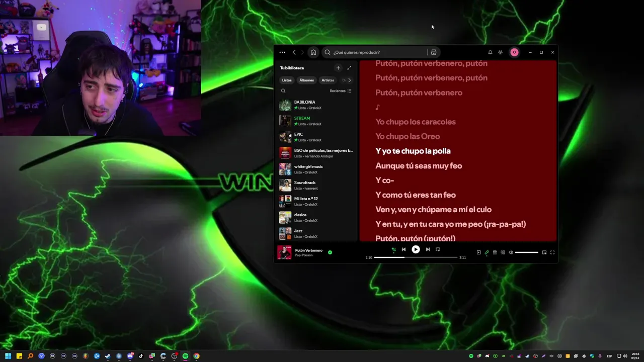This screenshot has height=362, width=644.
Task: Open Connect to a device
Action: tap(503, 252)
